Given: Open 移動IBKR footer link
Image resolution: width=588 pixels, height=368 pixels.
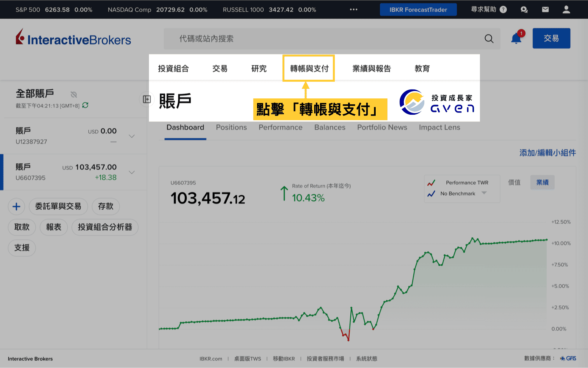Looking at the screenshot, I should 284,359.
